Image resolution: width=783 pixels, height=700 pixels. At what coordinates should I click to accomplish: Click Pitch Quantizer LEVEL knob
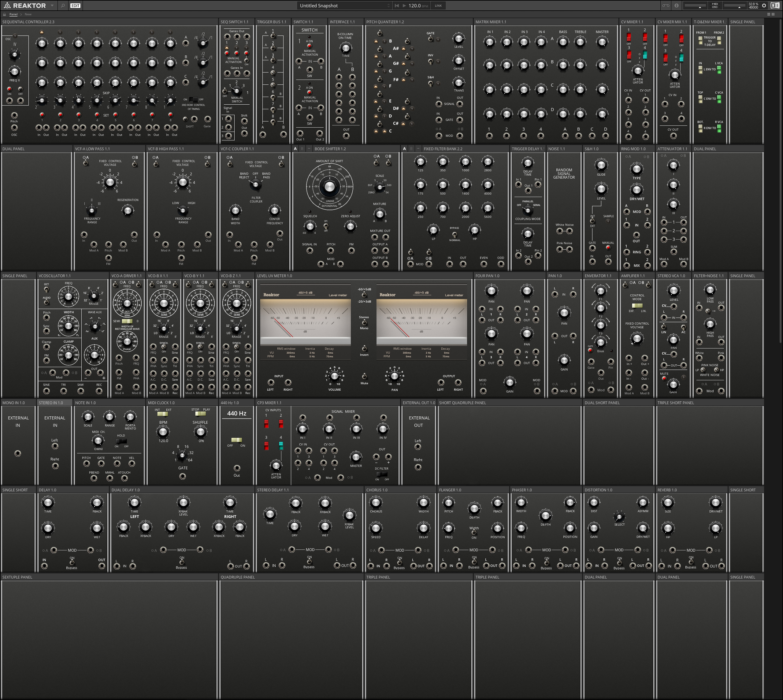[x=458, y=39]
